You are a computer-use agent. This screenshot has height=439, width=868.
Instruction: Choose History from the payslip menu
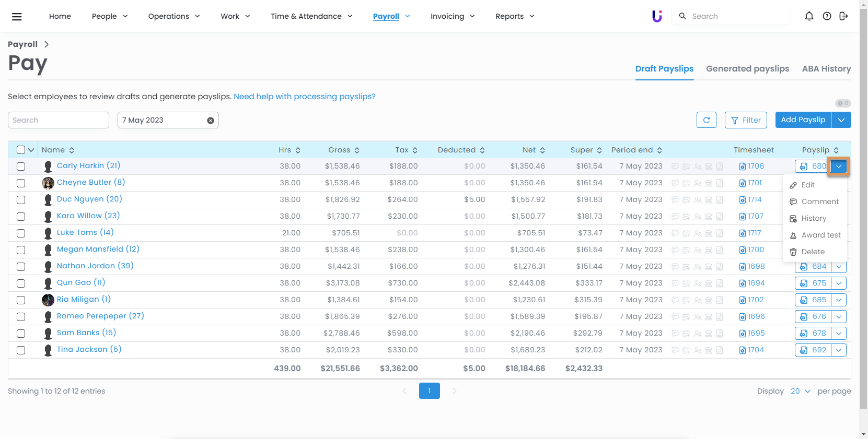click(814, 218)
